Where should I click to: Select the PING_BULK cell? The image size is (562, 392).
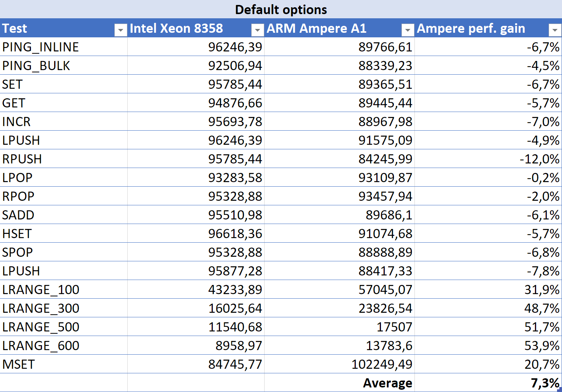[64, 66]
